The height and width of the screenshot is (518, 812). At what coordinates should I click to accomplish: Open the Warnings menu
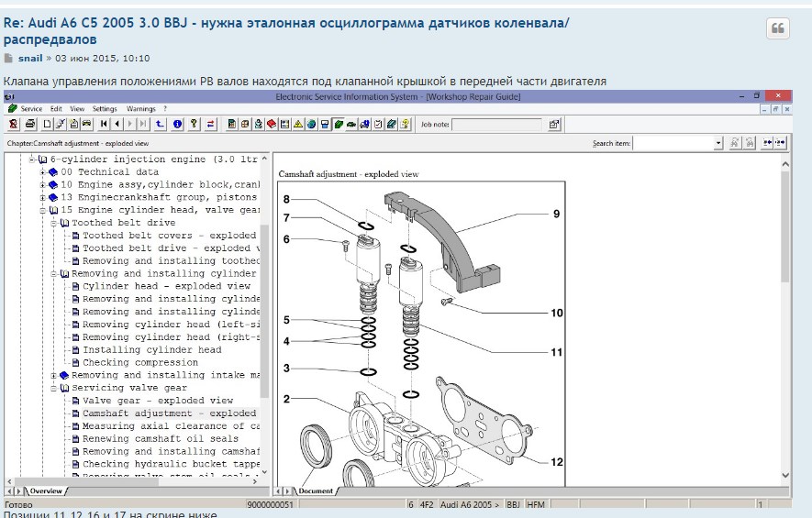[141, 109]
